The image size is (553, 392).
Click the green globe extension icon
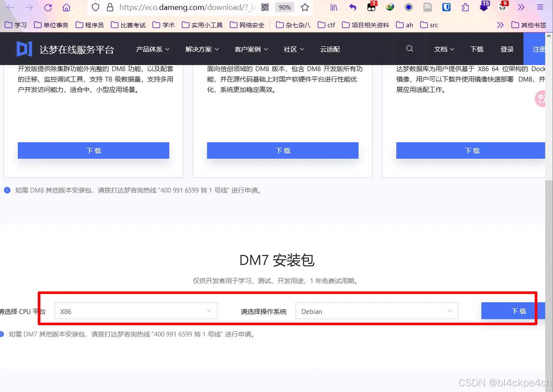pos(390,7)
